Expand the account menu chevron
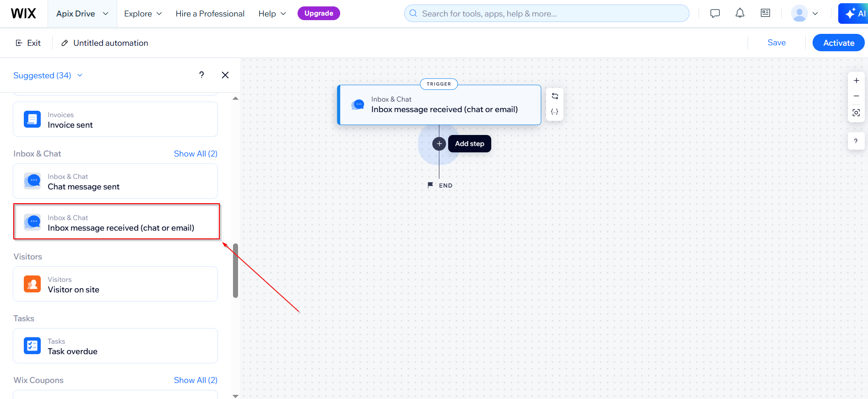Image resolution: width=868 pixels, height=399 pixels. (x=815, y=14)
